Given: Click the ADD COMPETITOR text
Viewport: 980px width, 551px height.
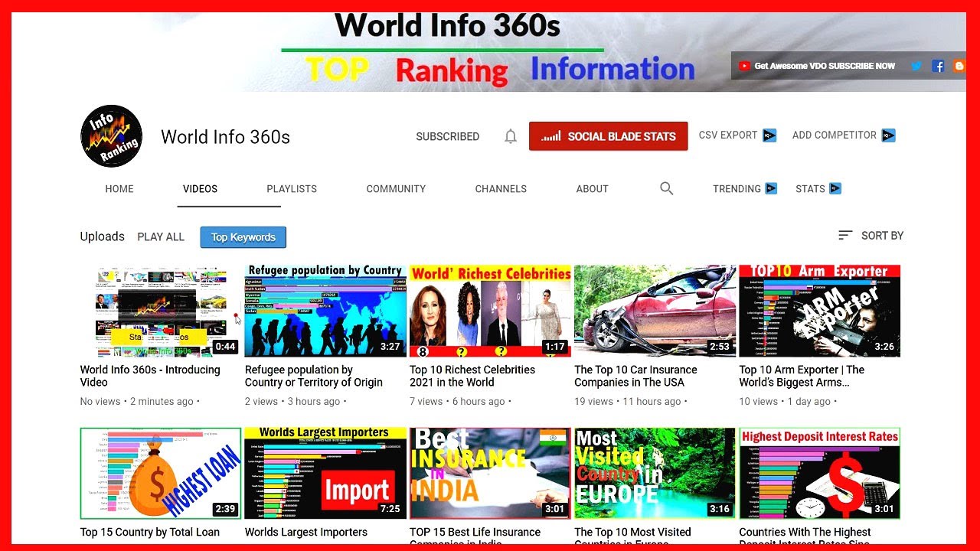Looking at the screenshot, I should 835,135.
